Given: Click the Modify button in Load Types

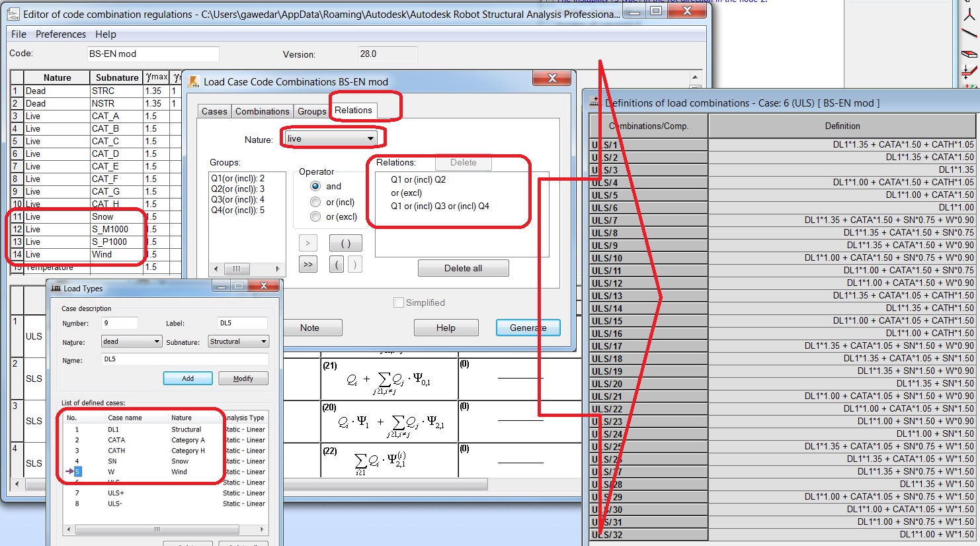Looking at the screenshot, I should tap(243, 379).
